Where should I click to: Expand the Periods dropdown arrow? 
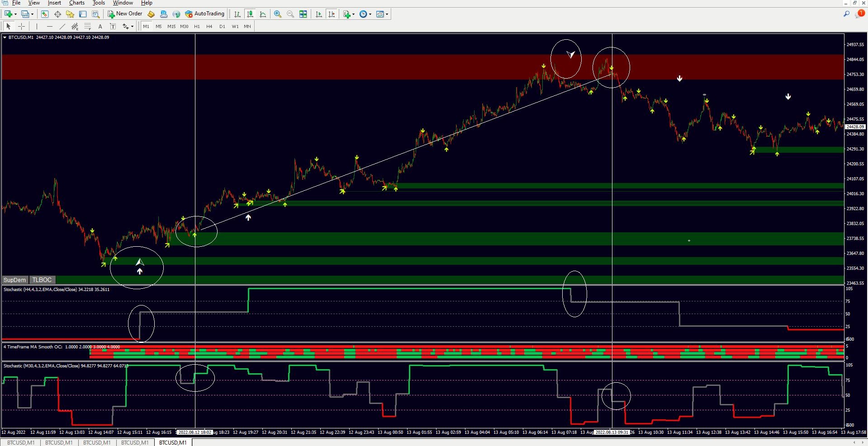click(x=370, y=14)
